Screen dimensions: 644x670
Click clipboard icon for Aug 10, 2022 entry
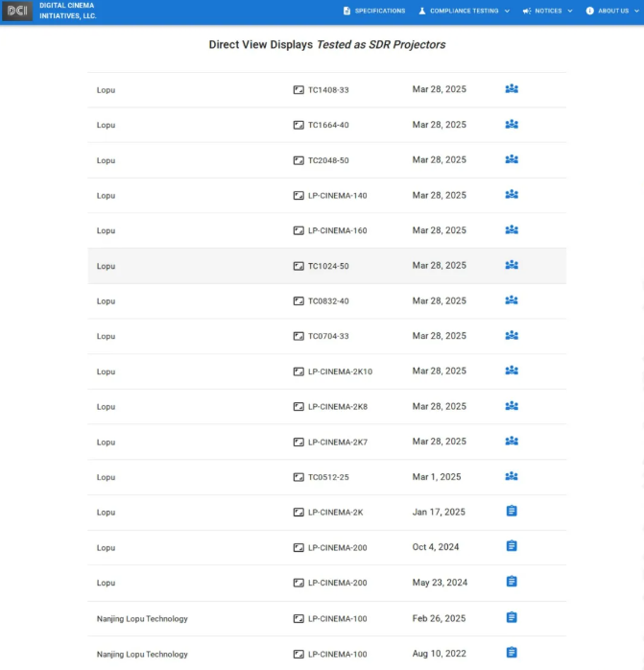click(x=512, y=653)
